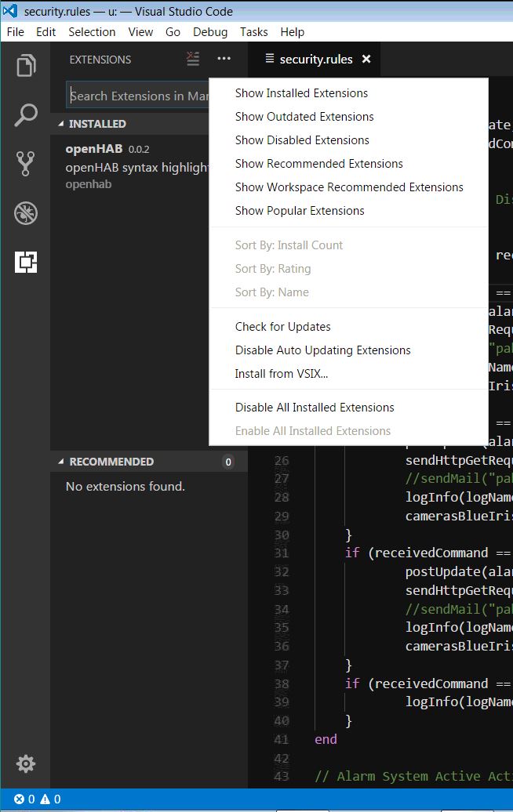Toggle the Extensions more actions ellipsis
The height and width of the screenshot is (812, 513).
click(x=224, y=60)
